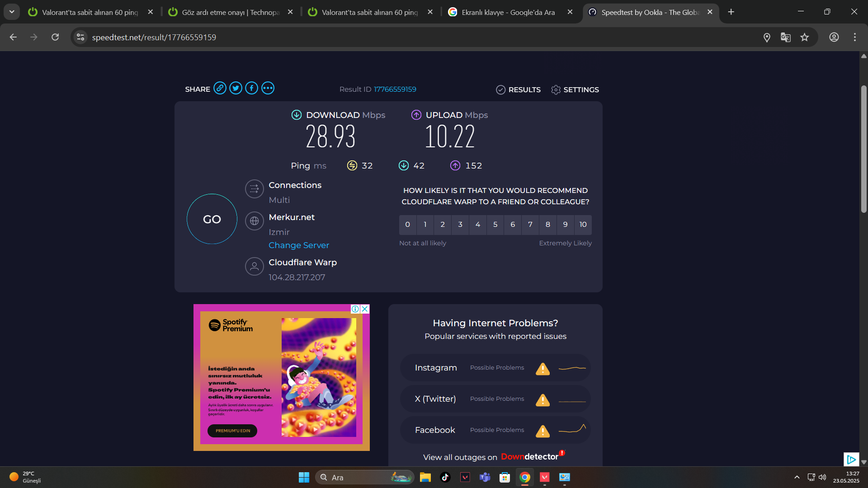Switch to Göz ardı etme onayı tab
Image resolution: width=868 pixels, height=488 pixels.
pos(231,12)
